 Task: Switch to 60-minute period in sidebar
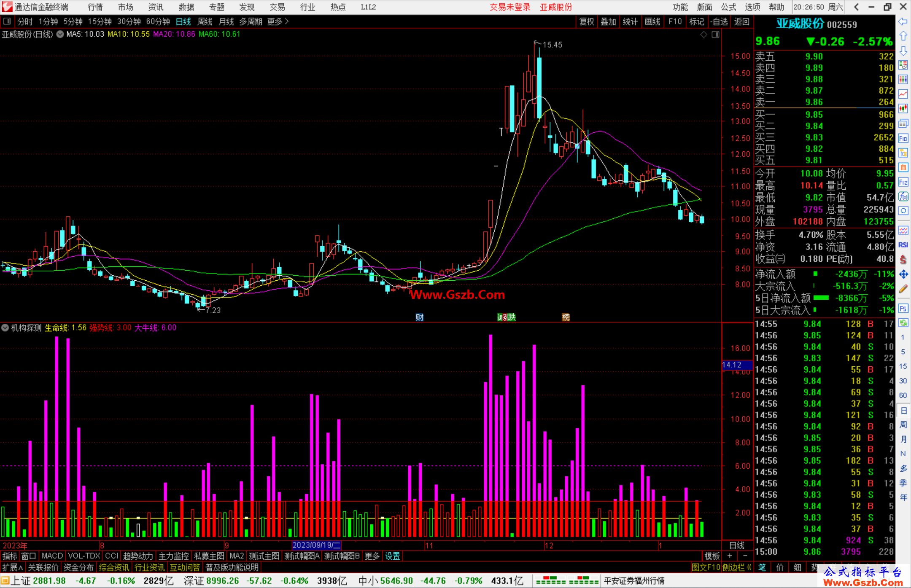click(x=903, y=395)
